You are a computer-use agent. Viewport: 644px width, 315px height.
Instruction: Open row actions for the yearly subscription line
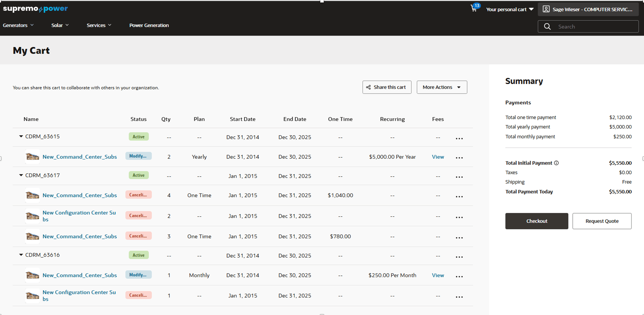459,158
